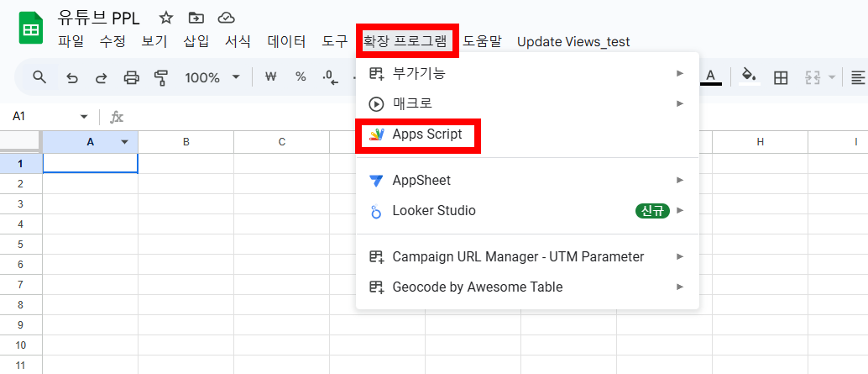Select column B header

(x=186, y=142)
